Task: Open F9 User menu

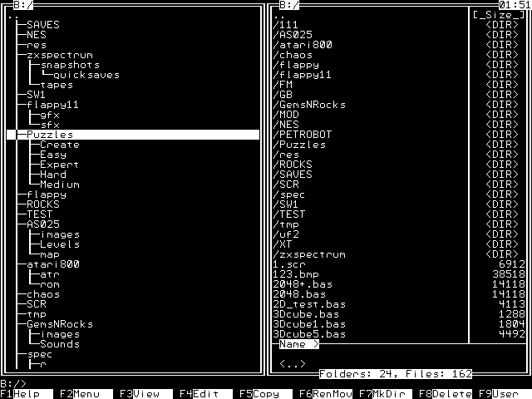Action: [x=502, y=394]
